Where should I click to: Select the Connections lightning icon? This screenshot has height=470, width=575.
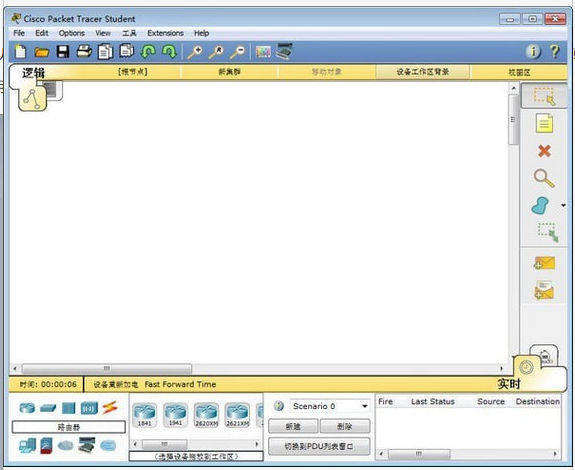pyautogui.click(x=110, y=407)
